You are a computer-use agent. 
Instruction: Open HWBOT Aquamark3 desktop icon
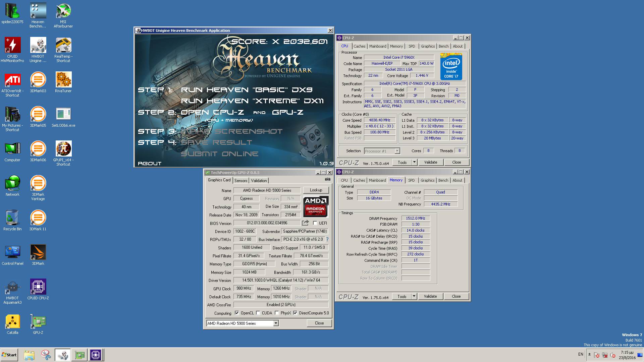(x=12, y=292)
